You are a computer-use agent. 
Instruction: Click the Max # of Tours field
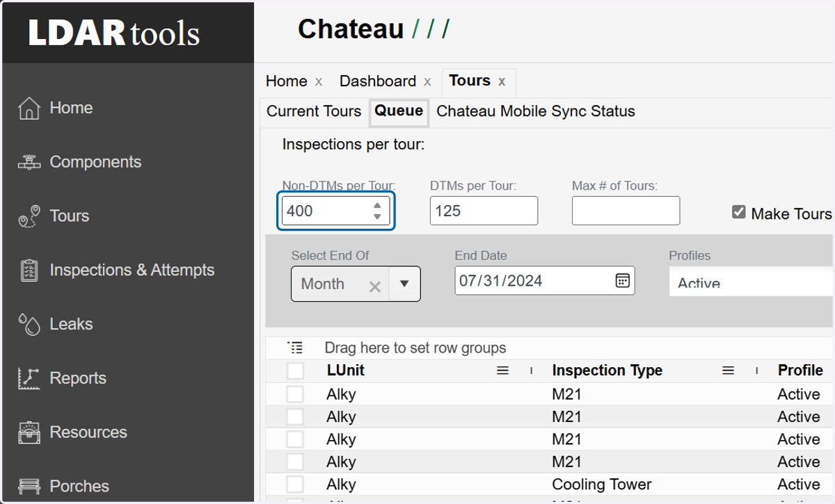coord(626,211)
